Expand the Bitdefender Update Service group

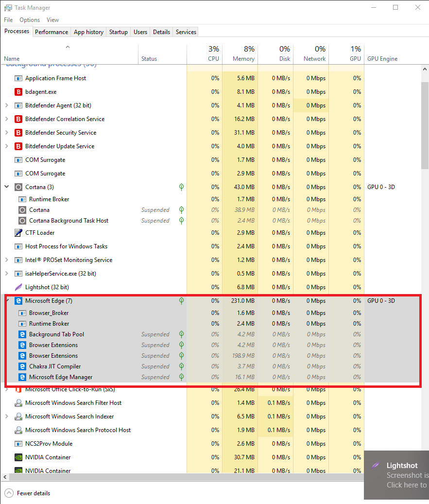click(x=6, y=146)
